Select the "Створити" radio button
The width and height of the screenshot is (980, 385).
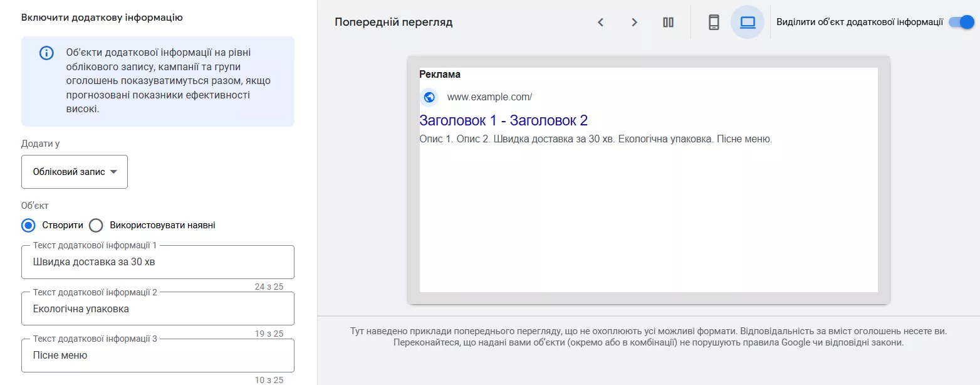coord(28,225)
